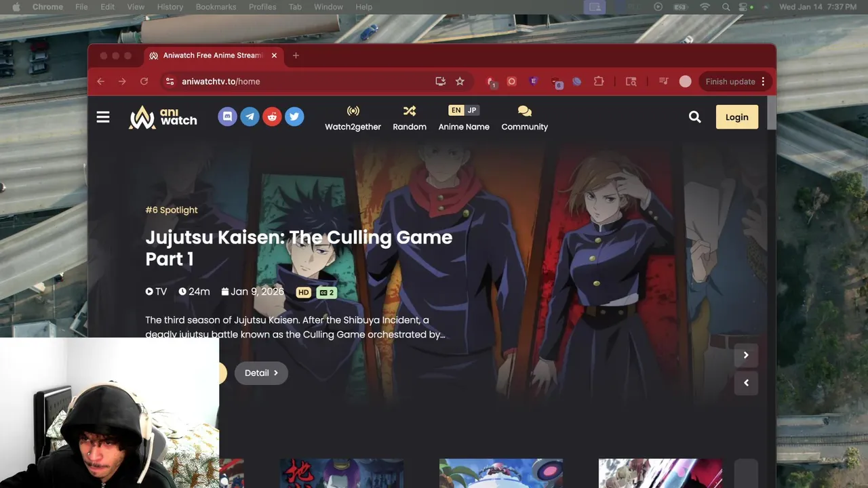868x488 pixels.
Task: Go to next spotlight slide
Action: 746,355
